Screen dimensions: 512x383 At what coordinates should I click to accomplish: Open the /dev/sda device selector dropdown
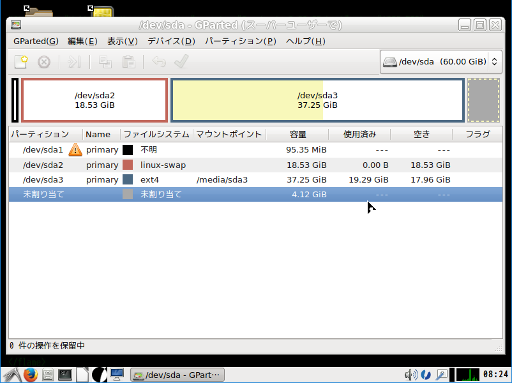[x=441, y=62]
